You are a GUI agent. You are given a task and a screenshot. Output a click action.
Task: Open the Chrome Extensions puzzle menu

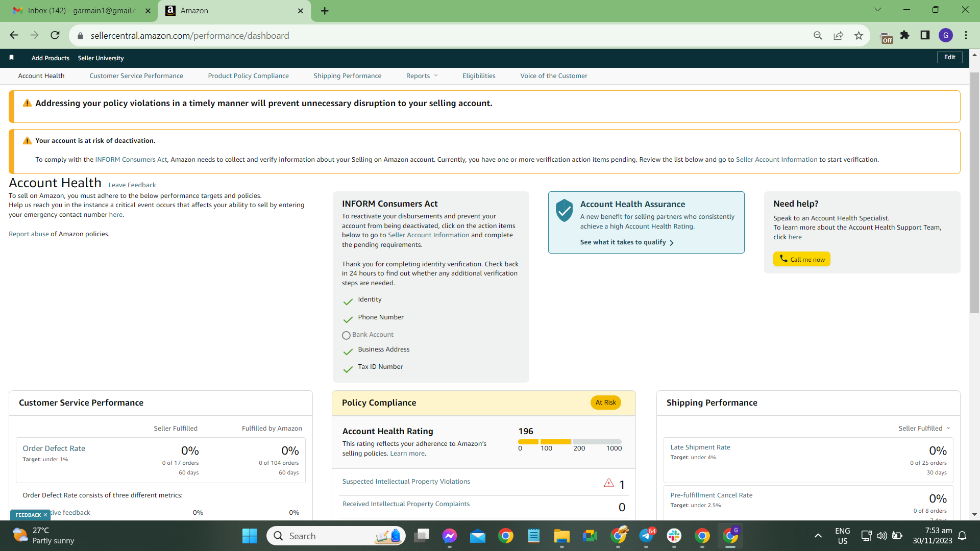click(x=905, y=35)
